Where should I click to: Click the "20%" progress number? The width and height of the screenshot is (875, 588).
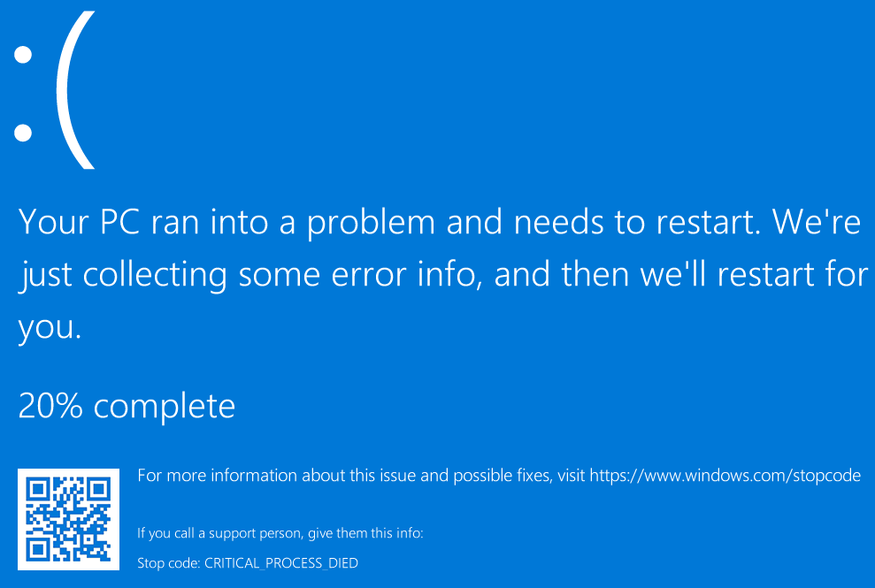click(x=51, y=406)
